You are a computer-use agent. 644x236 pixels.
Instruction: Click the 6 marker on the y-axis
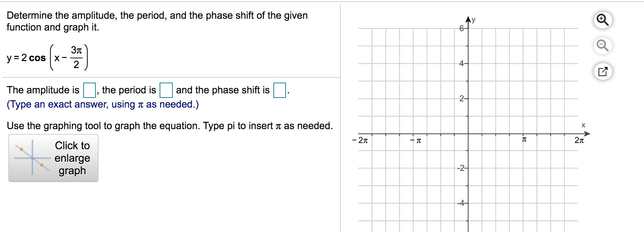(461, 28)
